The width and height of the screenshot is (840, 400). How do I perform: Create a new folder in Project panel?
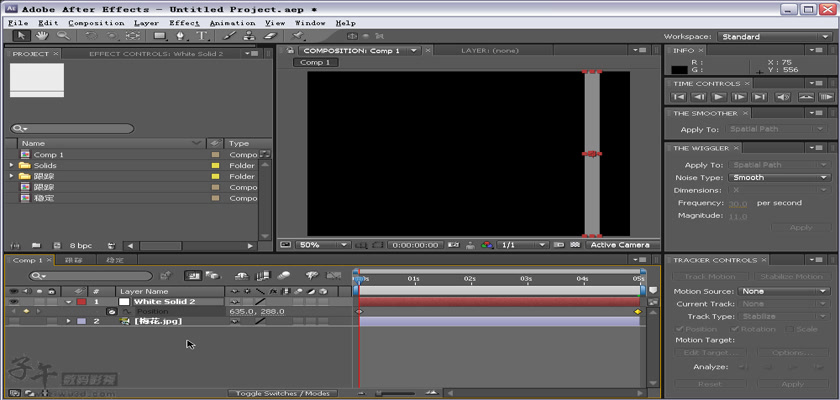click(36, 246)
